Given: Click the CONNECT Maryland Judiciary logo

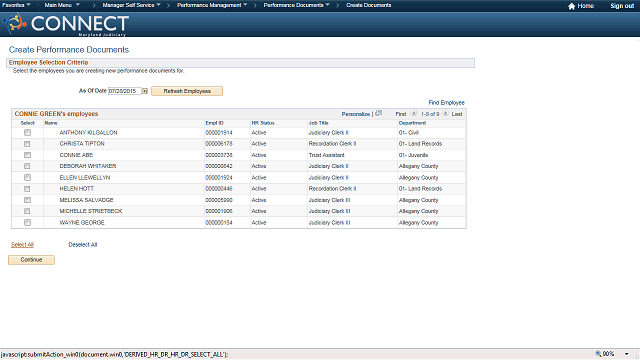Looking at the screenshot, I should (x=66, y=24).
